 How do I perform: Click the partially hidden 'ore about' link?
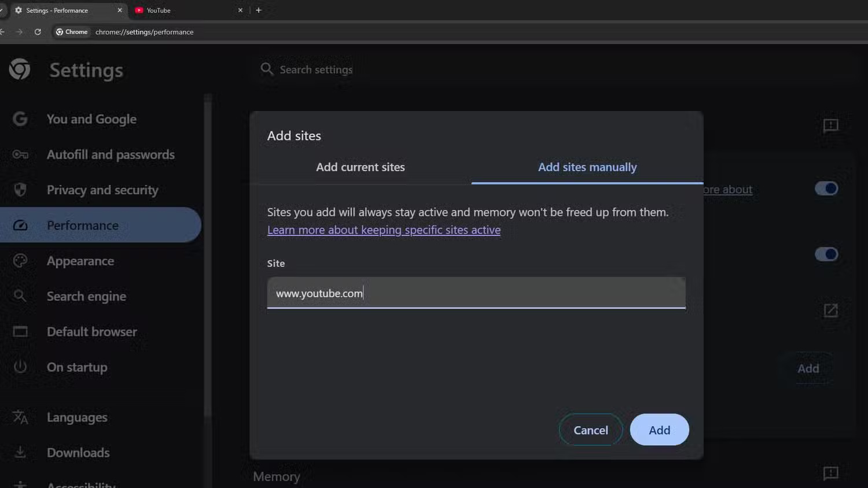click(x=728, y=189)
